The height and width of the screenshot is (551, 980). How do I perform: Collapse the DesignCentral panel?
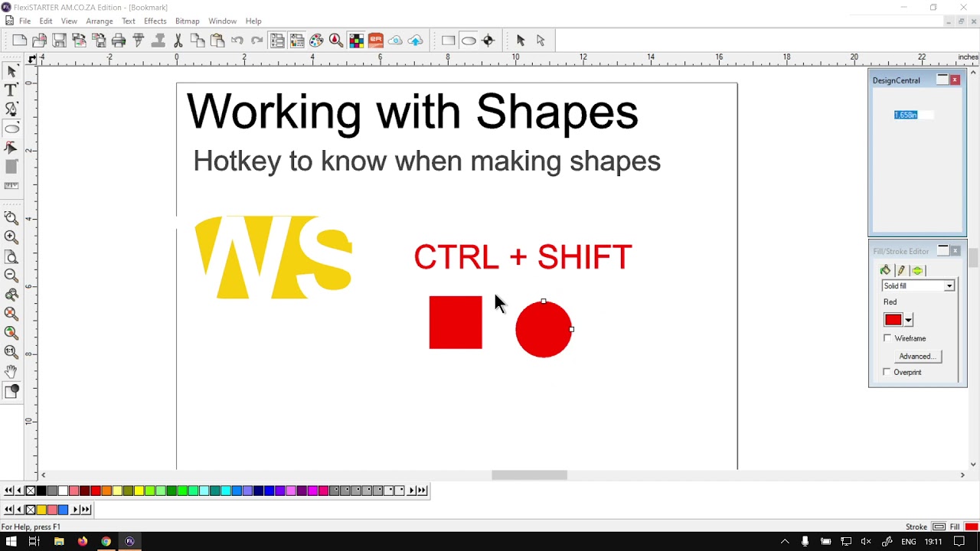pos(942,80)
